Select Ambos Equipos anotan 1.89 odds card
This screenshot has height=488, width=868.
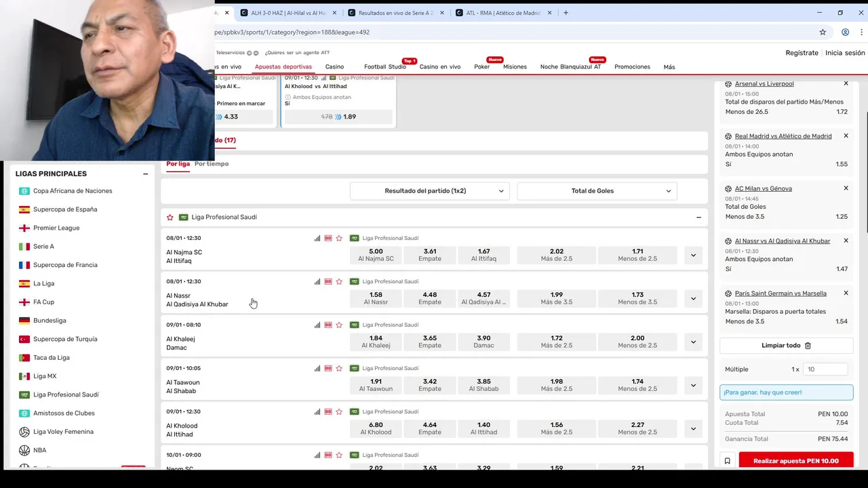click(x=338, y=117)
